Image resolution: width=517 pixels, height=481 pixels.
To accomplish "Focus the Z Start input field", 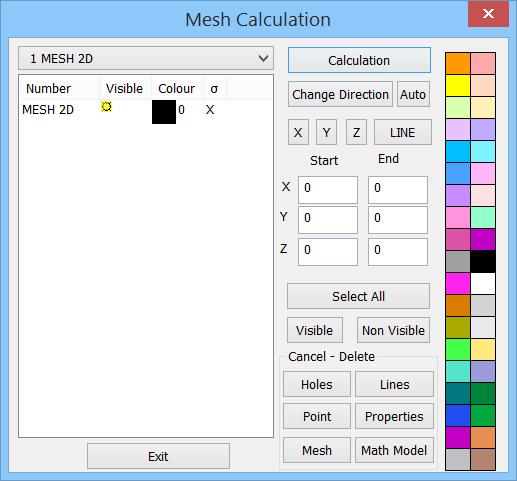I will (328, 252).
